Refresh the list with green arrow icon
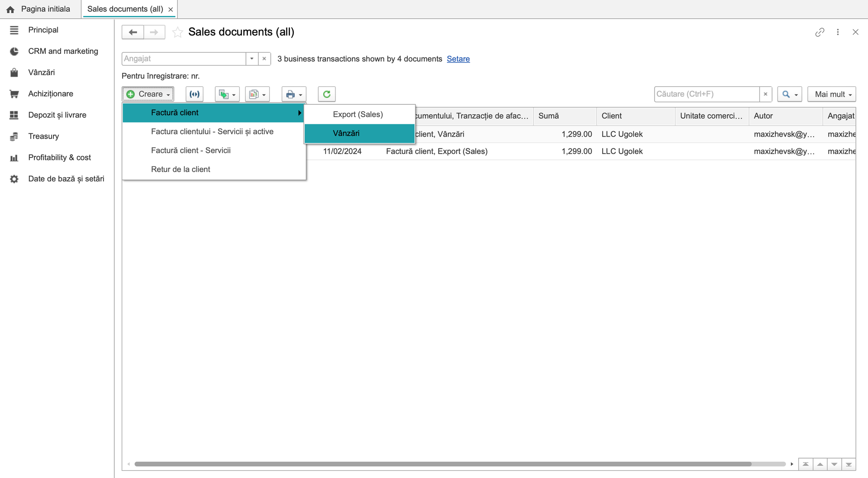Viewport: 868px width, 478px height. click(x=326, y=94)
